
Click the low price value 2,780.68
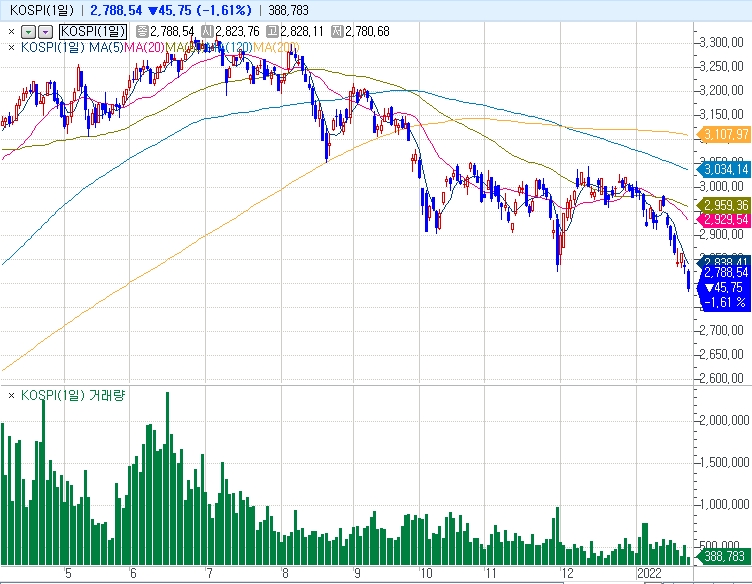click(367, 32)
